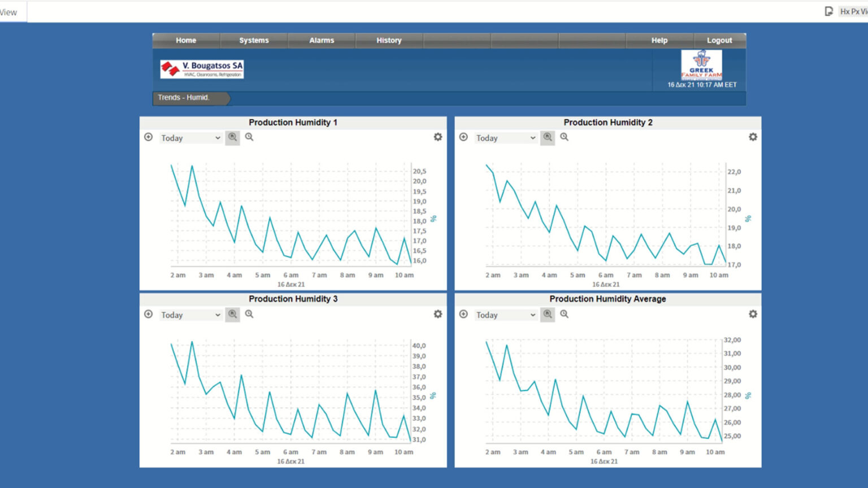Expand Today dropdown in Production Humidity Average

pyautogui.click(x=505, y=315)
